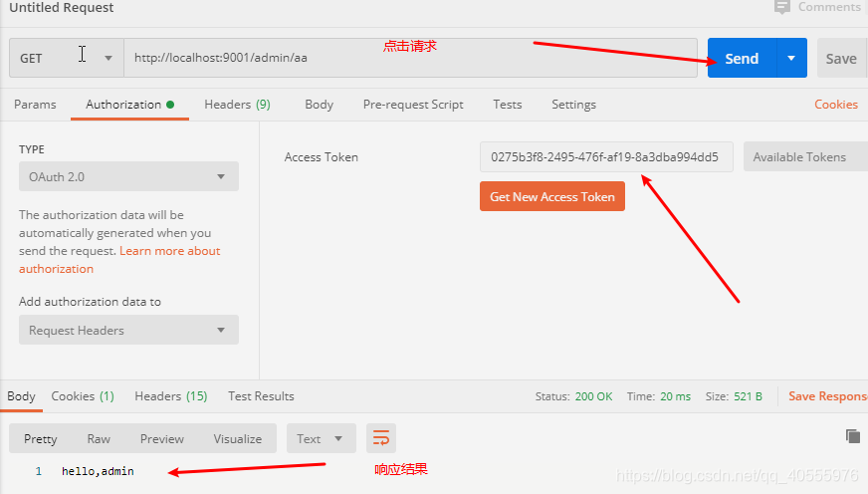
Task: Open the Text format dropdown
Action: point(322,438)
